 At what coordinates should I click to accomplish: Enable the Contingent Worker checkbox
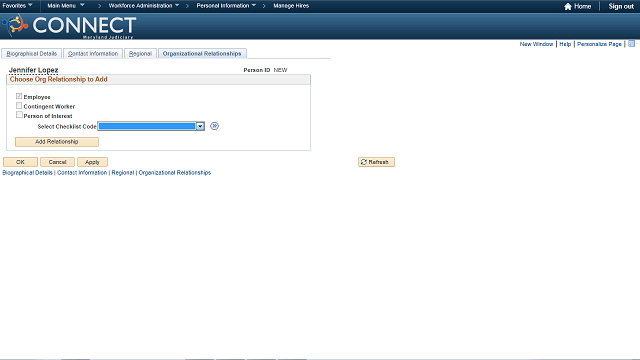(19, 106)
